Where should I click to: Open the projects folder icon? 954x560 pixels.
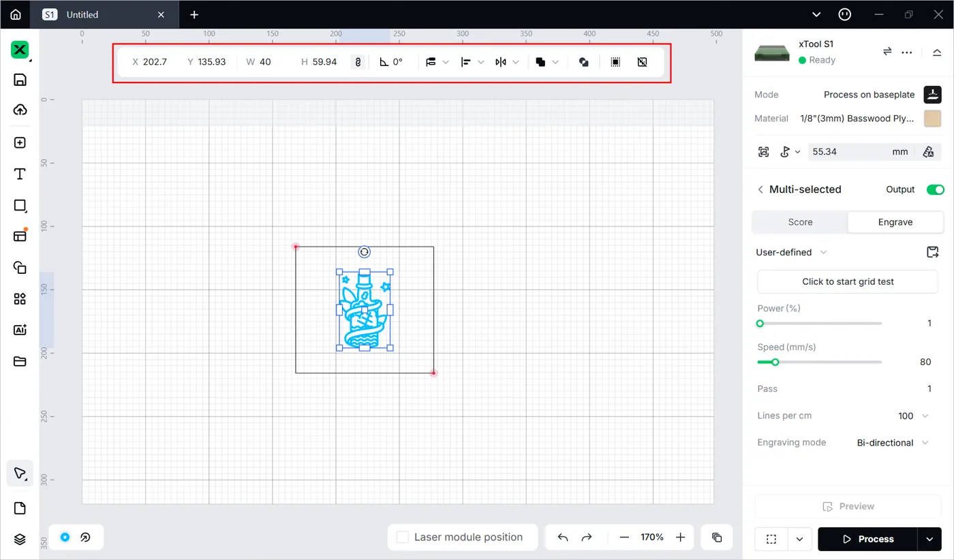point(20,361)
